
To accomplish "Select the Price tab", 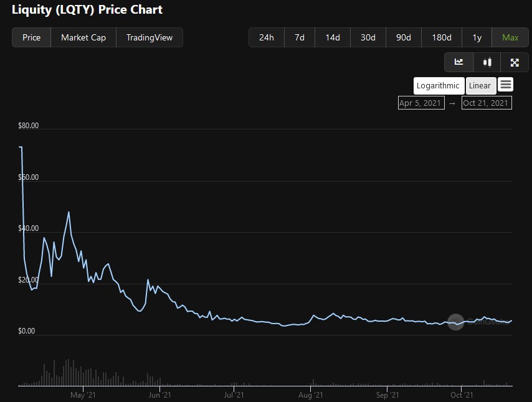I will coord(31,37).
